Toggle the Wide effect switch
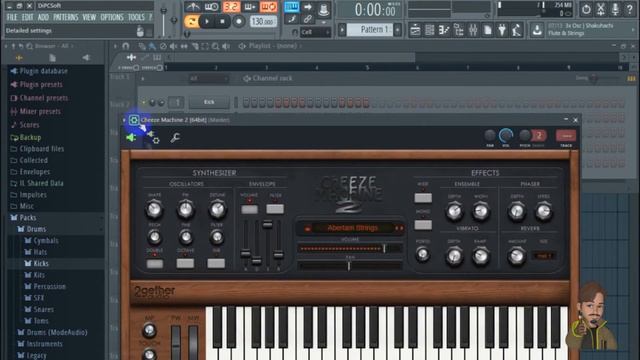 pos(423,198)
